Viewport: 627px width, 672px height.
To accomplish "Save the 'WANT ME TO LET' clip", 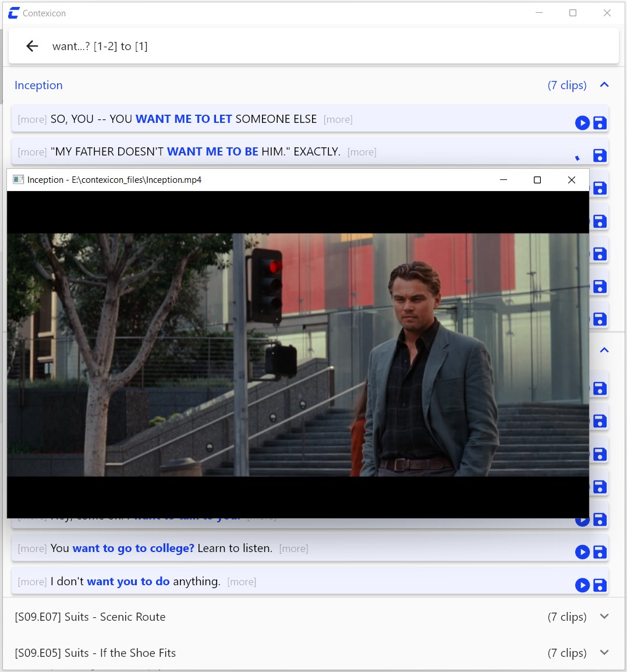I will coord(600,123).
